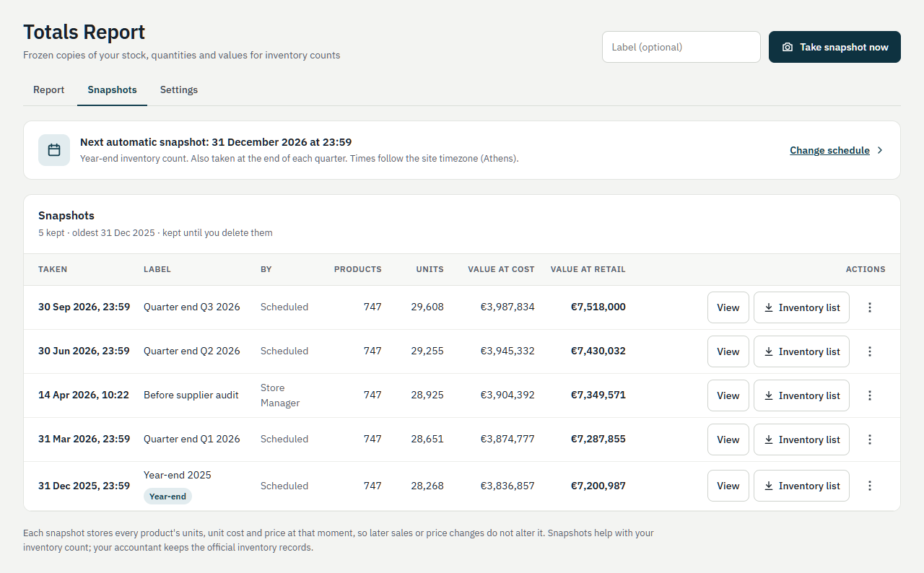View the Year-end 2025 snapshot
The height and width of the screenshot is (573, 924).
(728, 486)
